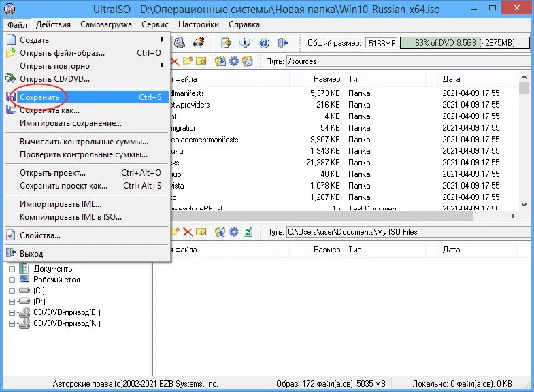This screenshot has width=534, height=392.
Task: Click the Add files toolbar icon
Action: tap(226, 43)
